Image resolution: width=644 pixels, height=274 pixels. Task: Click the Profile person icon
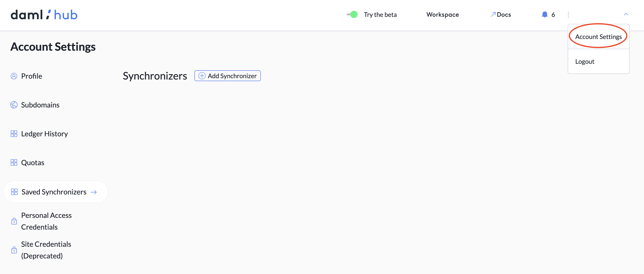click(14, 76)
